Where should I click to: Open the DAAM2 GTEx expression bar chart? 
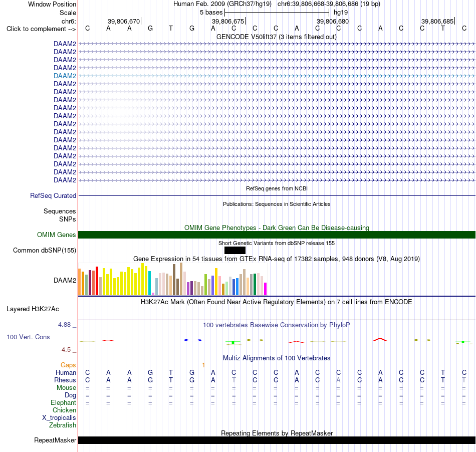[172, 279]
